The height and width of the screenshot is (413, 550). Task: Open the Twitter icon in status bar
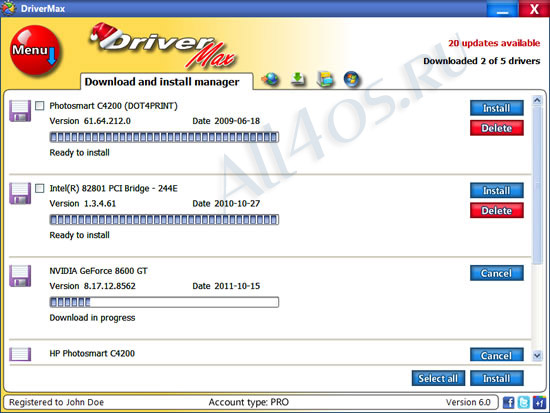(524, 402)
